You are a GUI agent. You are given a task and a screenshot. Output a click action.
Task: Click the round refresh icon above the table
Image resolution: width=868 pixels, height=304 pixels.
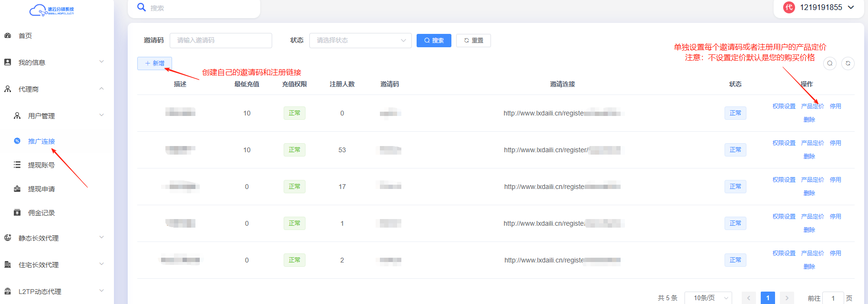coord(848,63)
